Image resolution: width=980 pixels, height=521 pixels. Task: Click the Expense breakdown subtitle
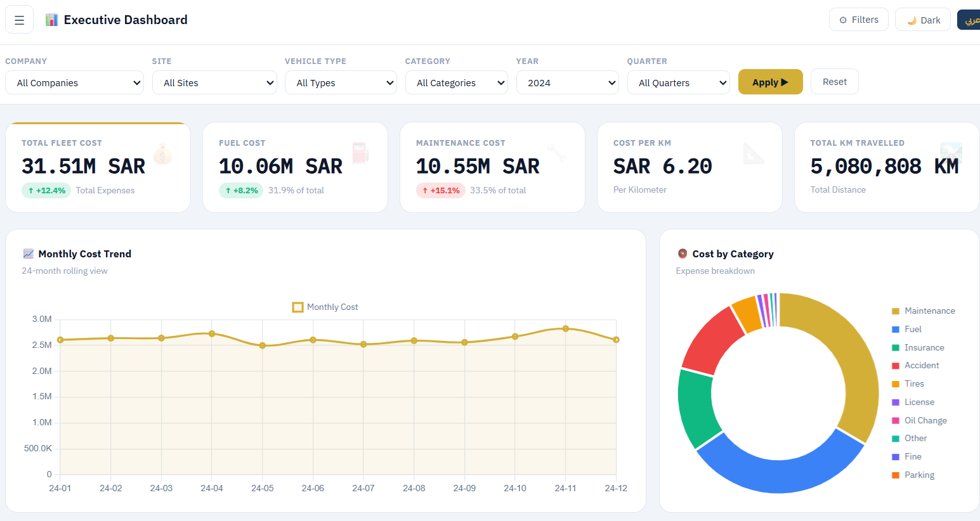point(715,271)
